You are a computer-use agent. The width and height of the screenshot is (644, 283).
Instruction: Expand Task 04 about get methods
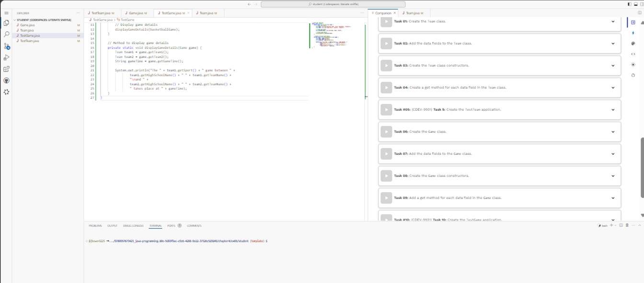click(x=613, y=87)
